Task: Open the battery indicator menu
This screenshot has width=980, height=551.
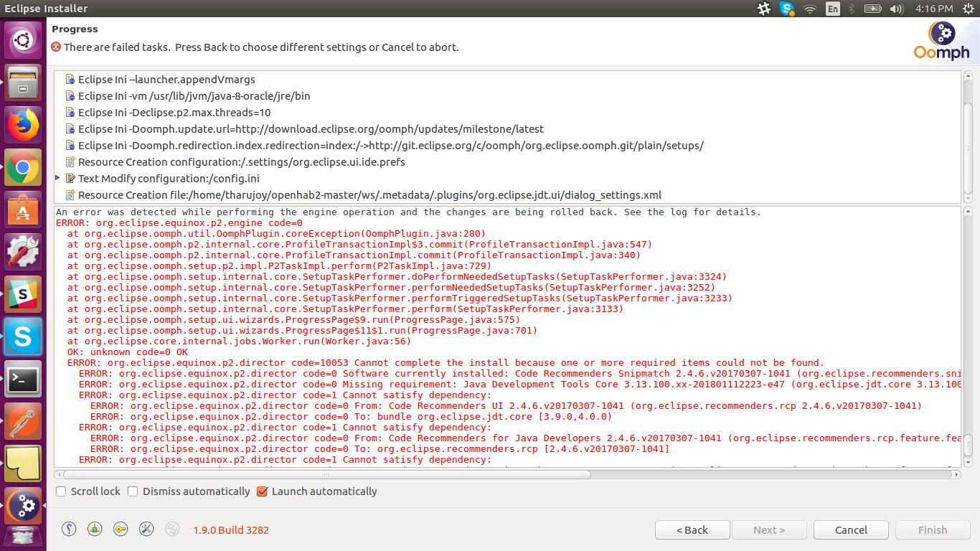Action: pyautogui.click(x=872, y=9)
